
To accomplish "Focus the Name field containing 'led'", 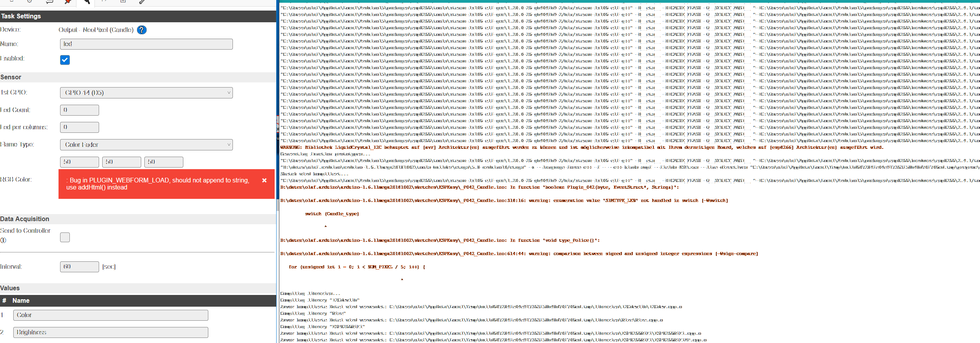I will click(x=146, y=44).
